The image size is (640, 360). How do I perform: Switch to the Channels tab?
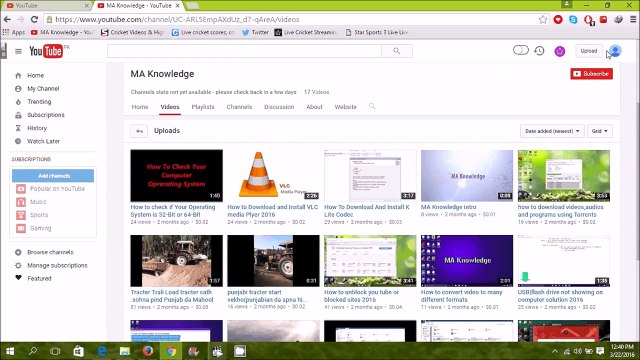click(x=239, y=107)
